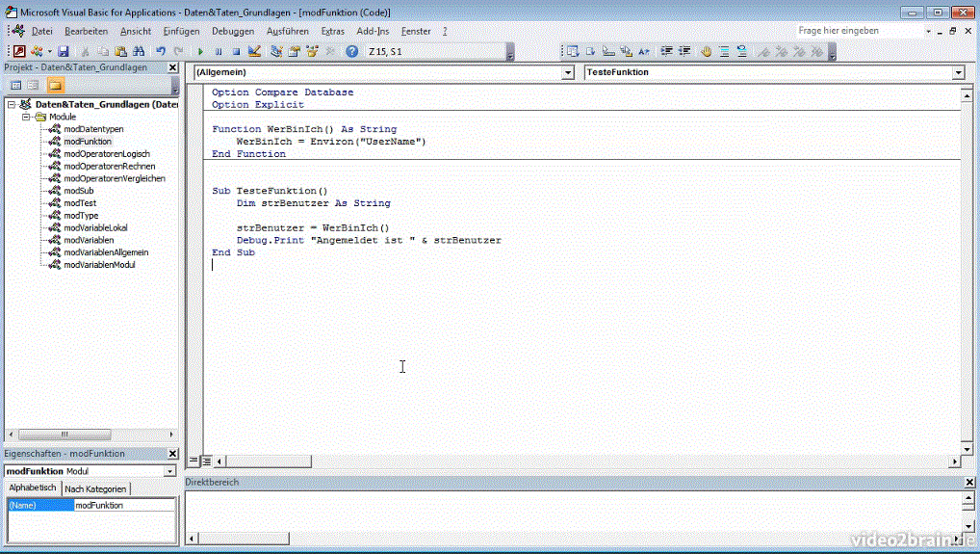Click List Properties/Methods icon in Edit toolbar

click(x=573, y=51)
